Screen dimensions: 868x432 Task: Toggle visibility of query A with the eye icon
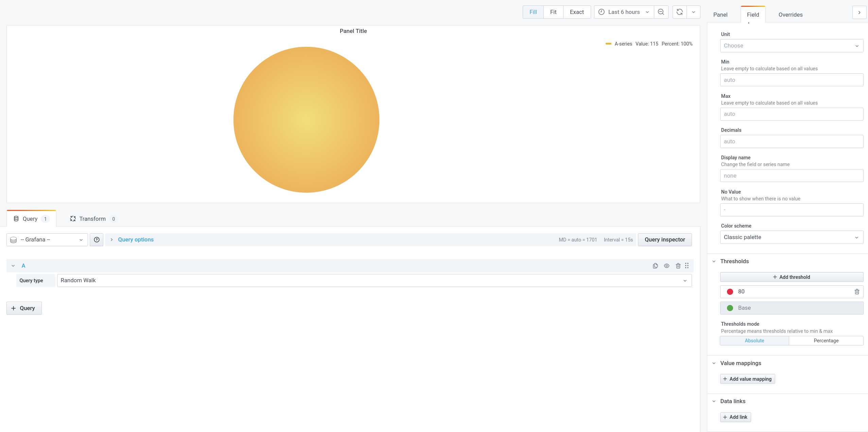coord(666,266)
